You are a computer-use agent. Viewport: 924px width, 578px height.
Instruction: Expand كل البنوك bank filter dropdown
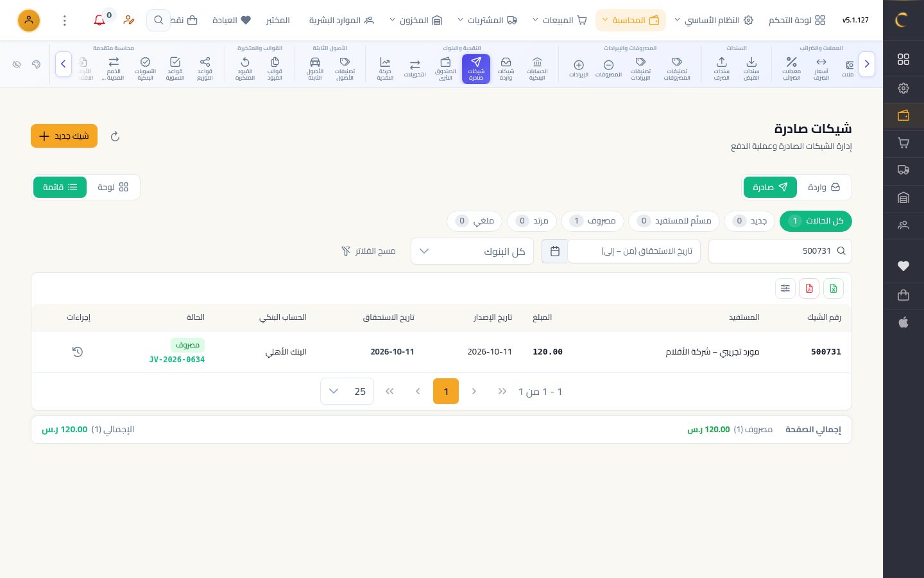click(472, 251)
